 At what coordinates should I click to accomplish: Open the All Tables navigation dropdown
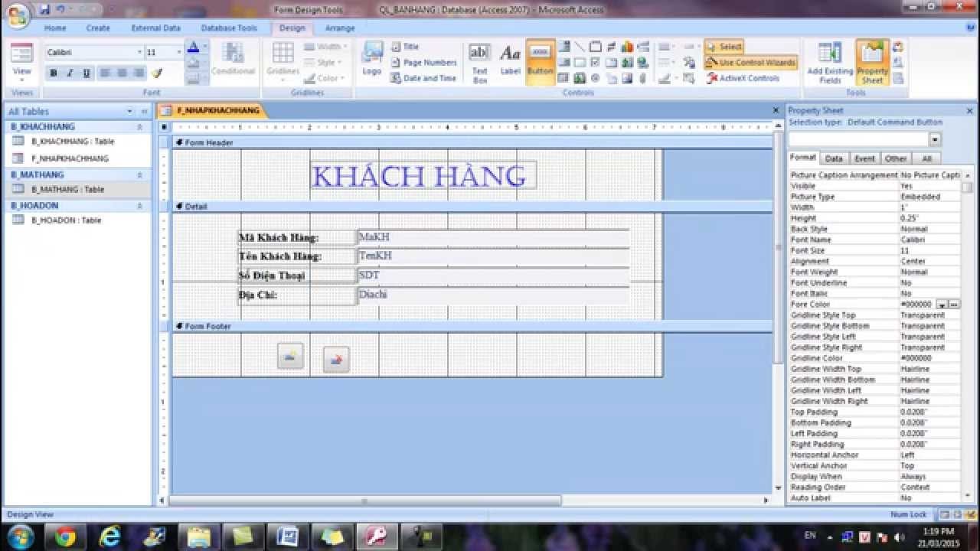pyautogui.click(x=130, y=112)
